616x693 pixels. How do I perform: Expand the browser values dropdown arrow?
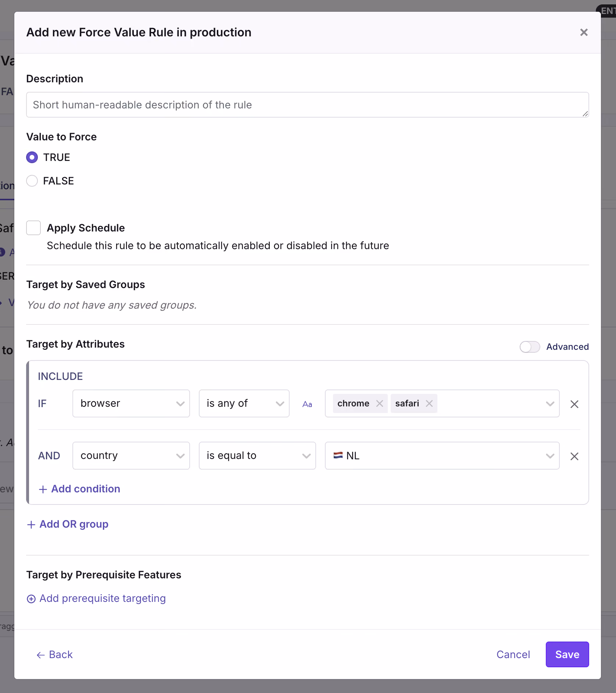pyautogui.click(x=550, y=404)
